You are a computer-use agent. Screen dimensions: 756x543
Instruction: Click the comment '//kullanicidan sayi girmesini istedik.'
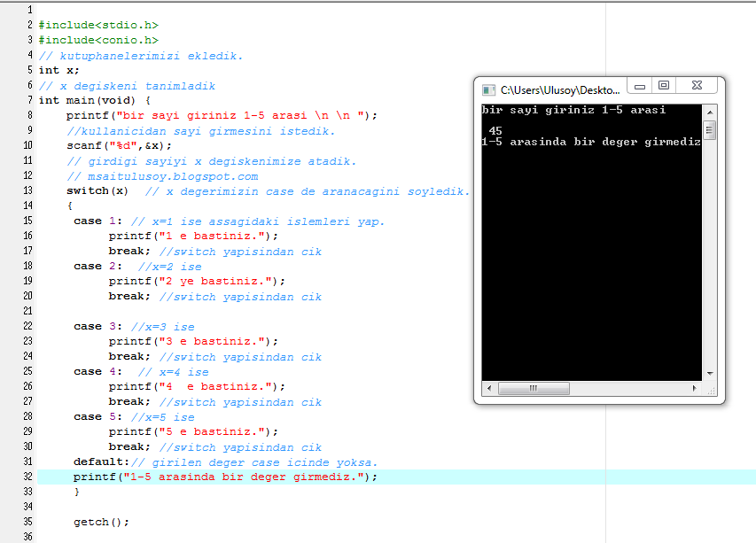(x=200, y=131)
